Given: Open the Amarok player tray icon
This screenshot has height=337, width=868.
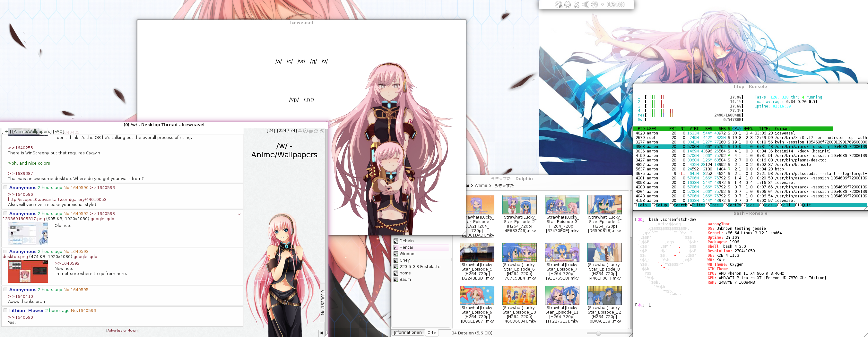Looking at the screenshot, I should [x=558, y=5].
